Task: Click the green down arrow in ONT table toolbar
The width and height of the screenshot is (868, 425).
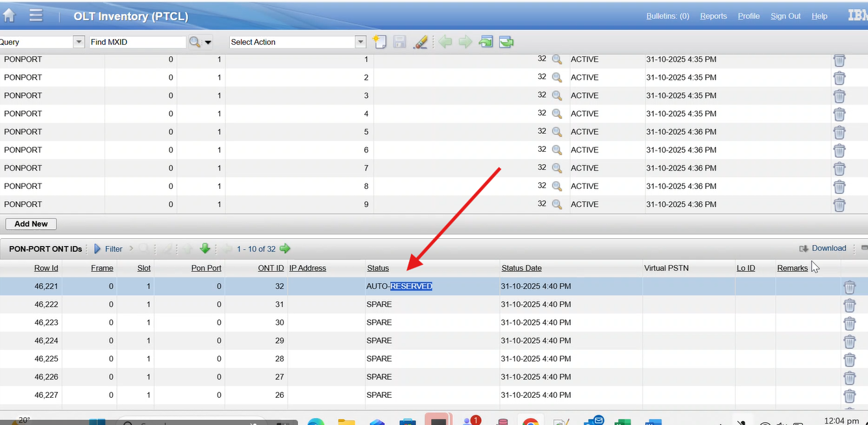Action: [x=205, y=249]
